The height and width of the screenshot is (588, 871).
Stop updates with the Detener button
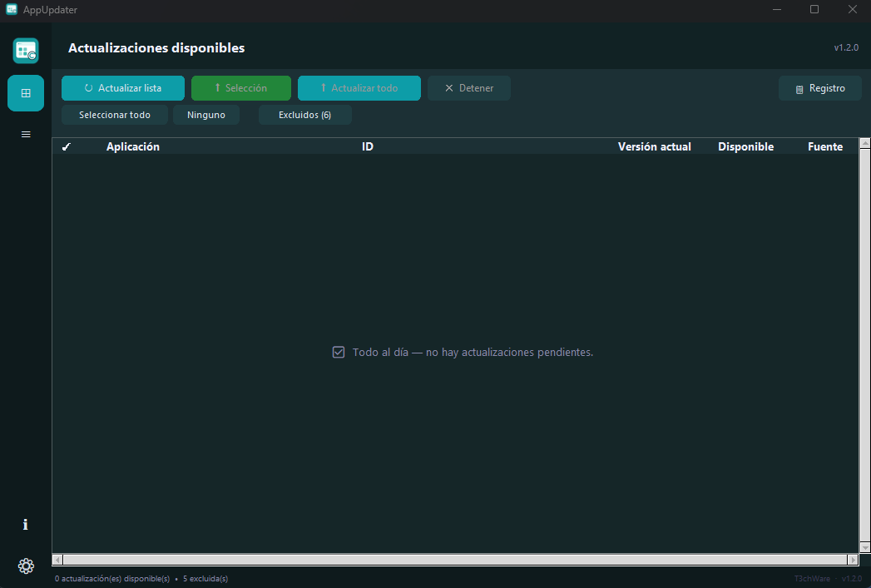[x=469, y=88]
